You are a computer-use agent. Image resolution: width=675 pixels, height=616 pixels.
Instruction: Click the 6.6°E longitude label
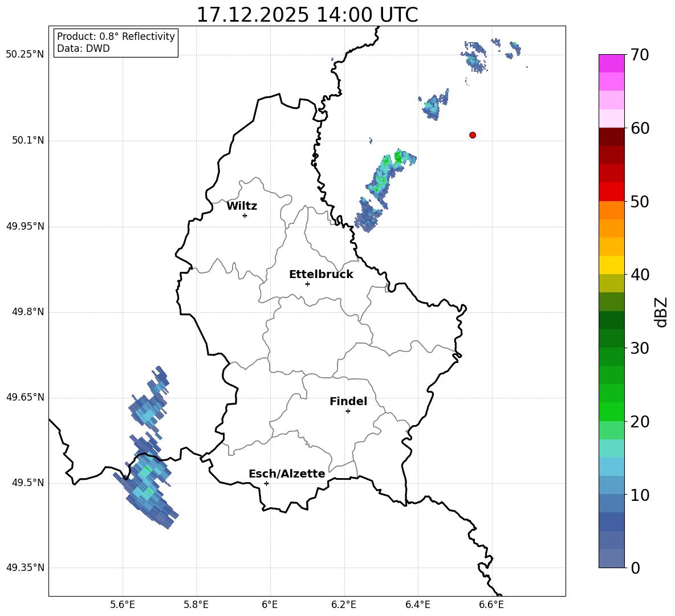pyautogui.click(x=491, y=605)
